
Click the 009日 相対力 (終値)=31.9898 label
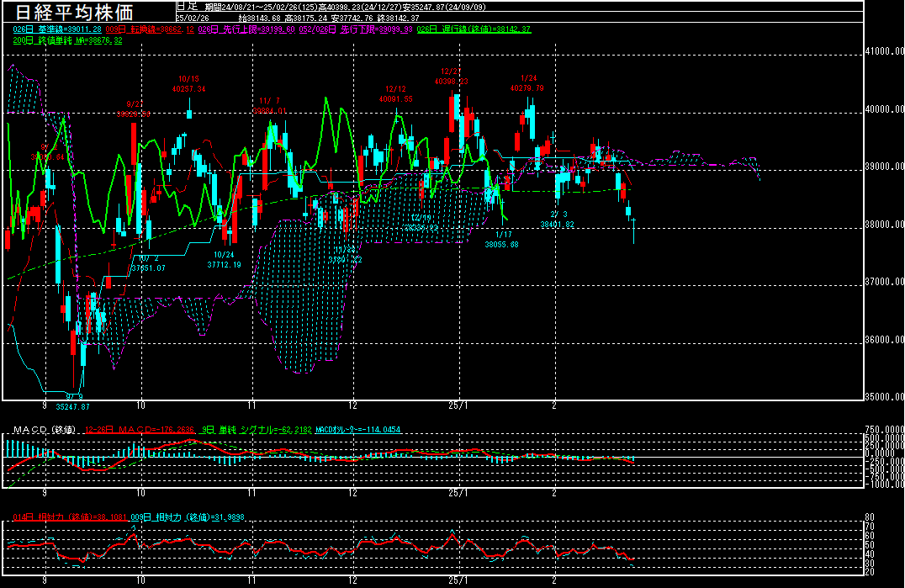188,517
